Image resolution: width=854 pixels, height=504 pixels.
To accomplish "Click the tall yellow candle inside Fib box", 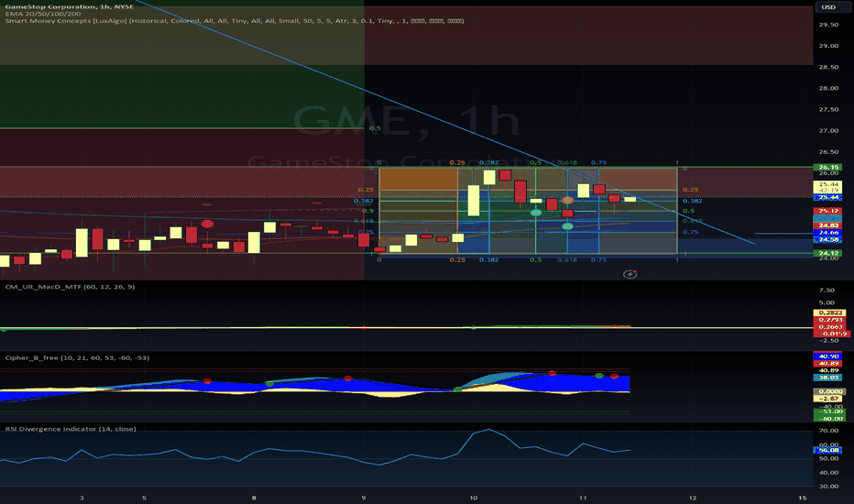I will [x=474, y=201].
